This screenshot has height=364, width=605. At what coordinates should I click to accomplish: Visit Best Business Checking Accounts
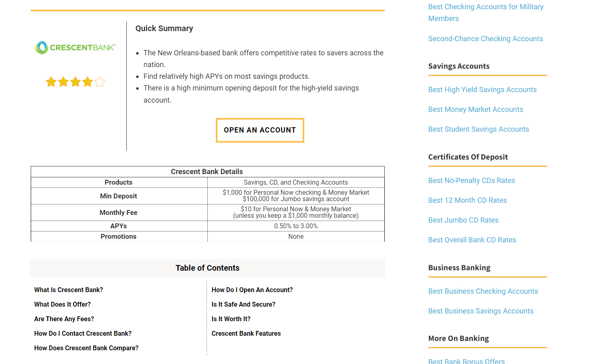point(483,291)
